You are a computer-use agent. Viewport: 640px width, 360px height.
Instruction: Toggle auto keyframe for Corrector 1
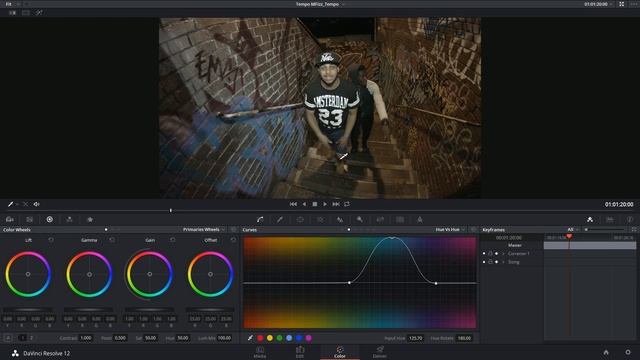click(x=496, y=253)
